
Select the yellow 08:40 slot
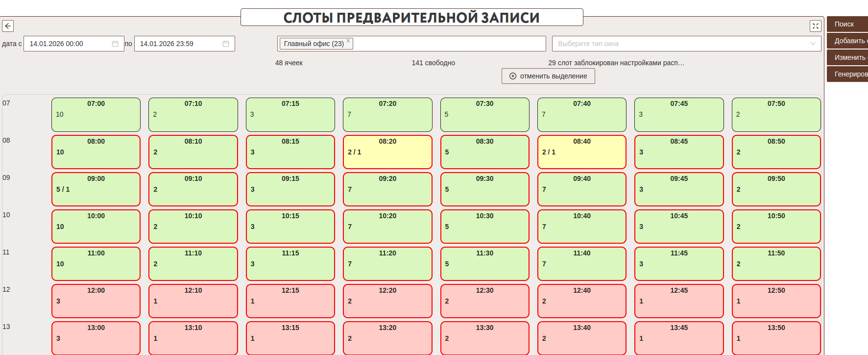pyautogui.click(x=581, y=152)
